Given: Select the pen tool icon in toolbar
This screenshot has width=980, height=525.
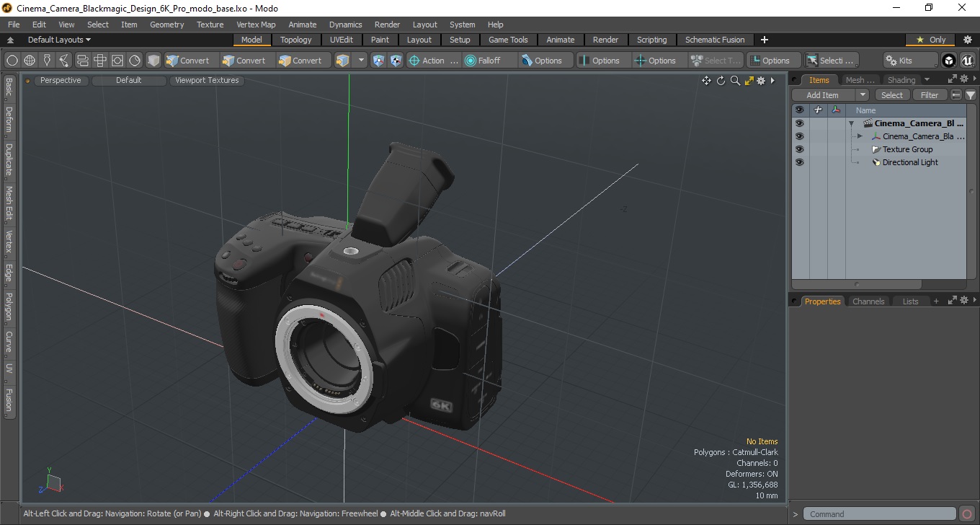Looking at the screenshot, I should (47, 61).
